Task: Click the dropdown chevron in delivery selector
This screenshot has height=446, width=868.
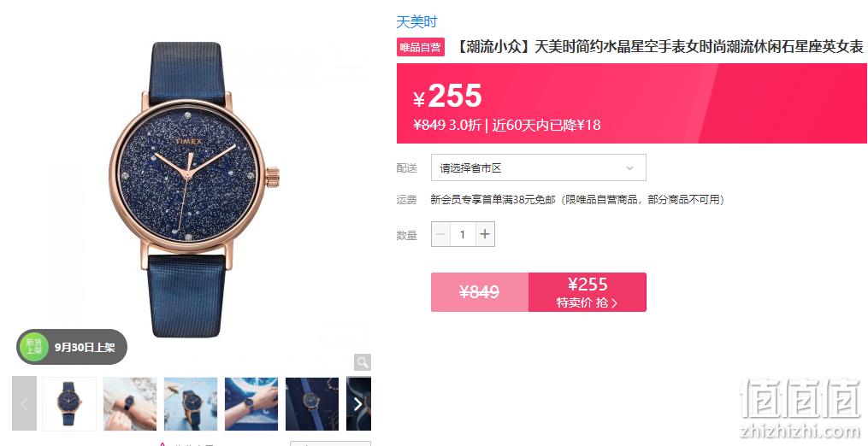Action: tap(629, 168)
